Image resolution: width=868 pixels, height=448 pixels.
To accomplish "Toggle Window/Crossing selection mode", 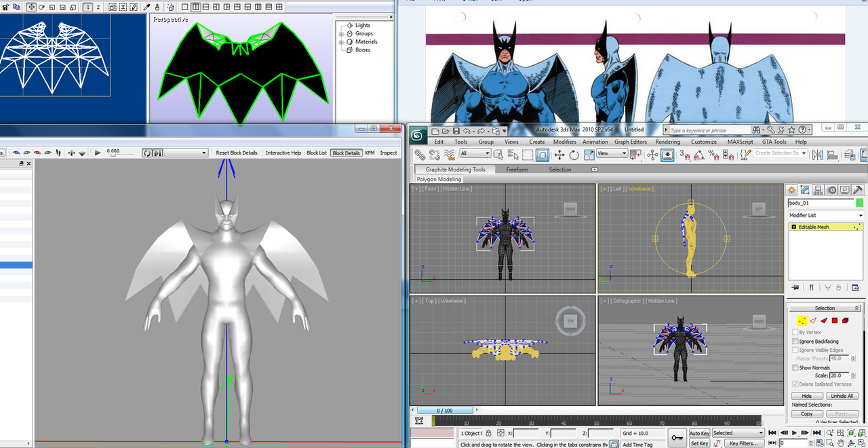I will pos(542,155).
